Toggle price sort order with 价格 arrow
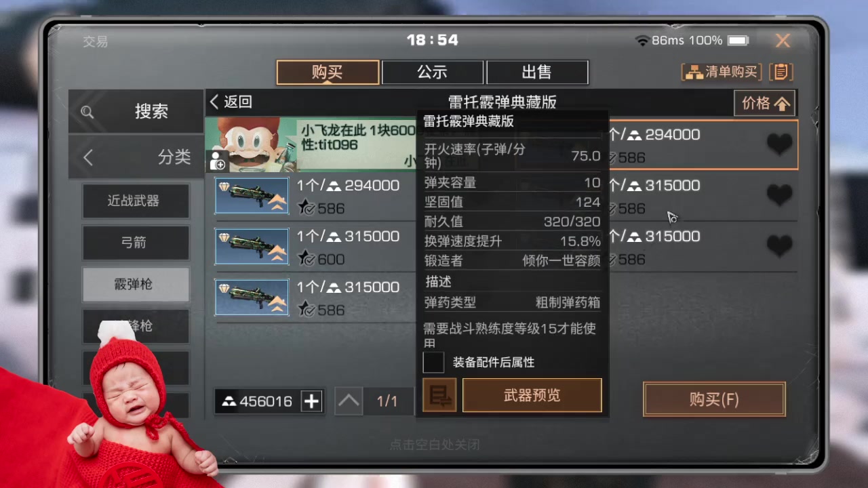The width and height of the screenshot is (868, 488). tap(764, 103)
